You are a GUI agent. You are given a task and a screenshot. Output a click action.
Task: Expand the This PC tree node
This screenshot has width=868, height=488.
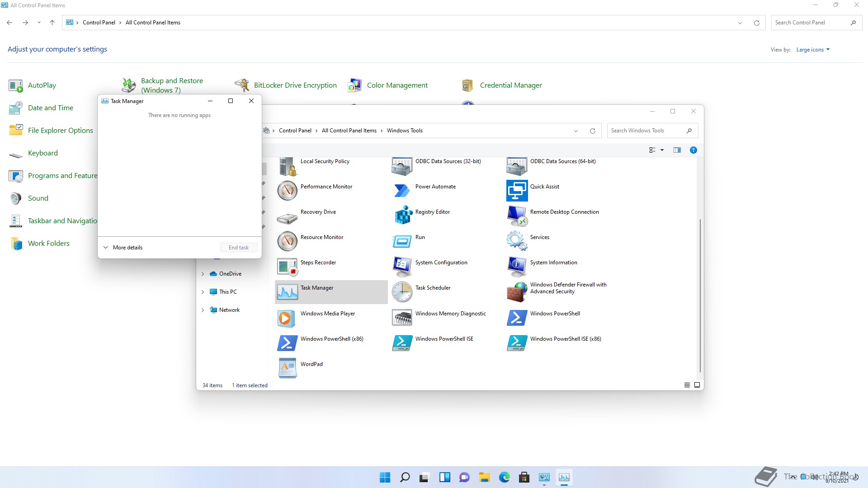click(203, 292)
